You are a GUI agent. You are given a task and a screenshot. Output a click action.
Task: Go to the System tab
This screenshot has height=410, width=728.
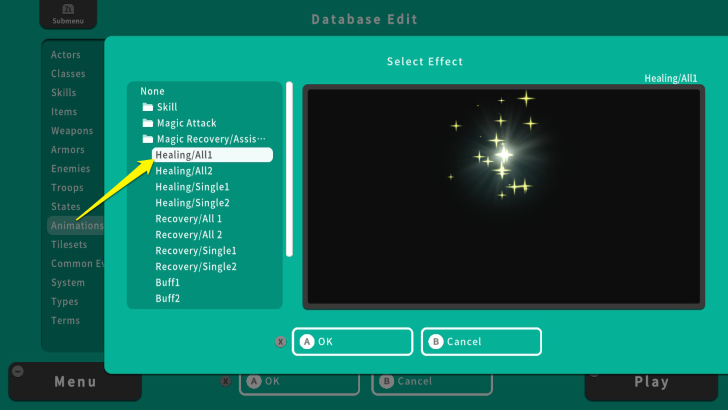click(68, 283)
